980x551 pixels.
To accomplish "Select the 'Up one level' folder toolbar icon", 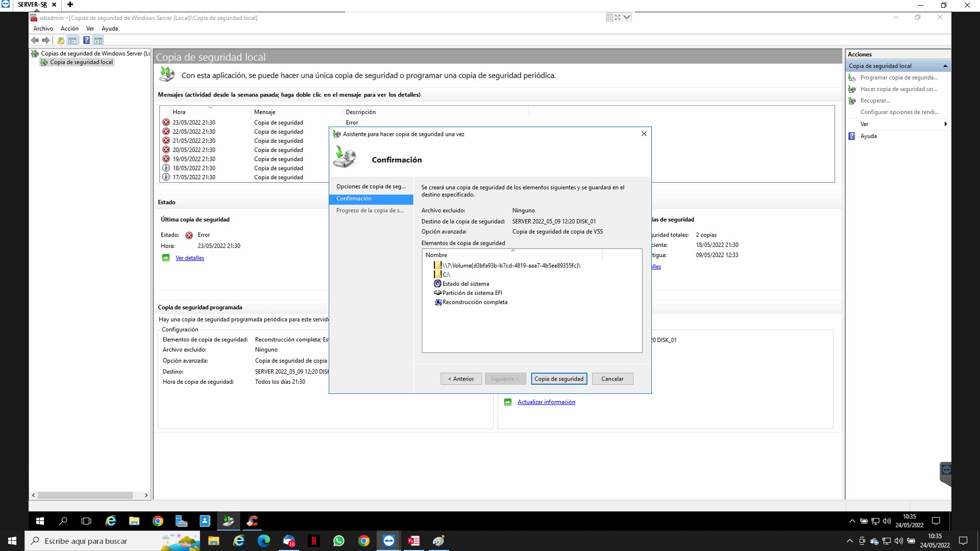I will tap(60, 40).
